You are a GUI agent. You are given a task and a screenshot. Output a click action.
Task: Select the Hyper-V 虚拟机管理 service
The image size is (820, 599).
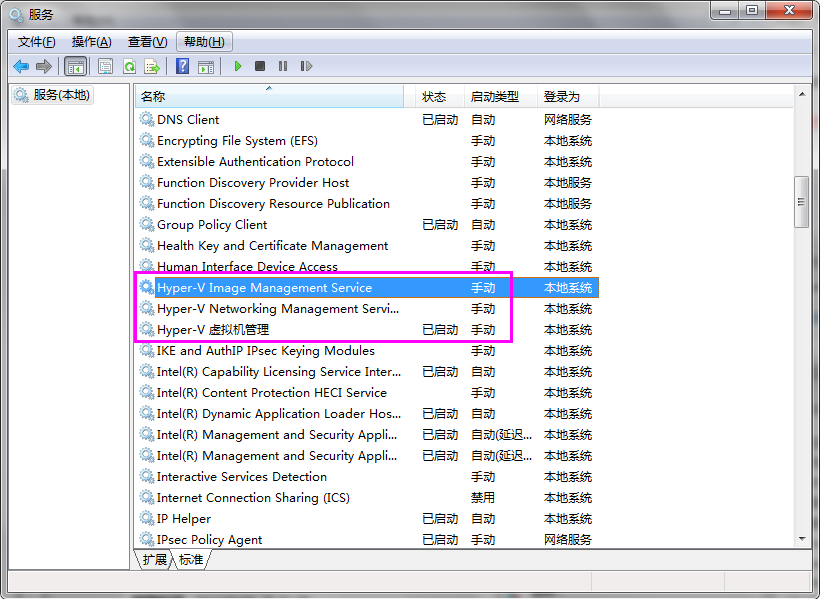point(213,330)
